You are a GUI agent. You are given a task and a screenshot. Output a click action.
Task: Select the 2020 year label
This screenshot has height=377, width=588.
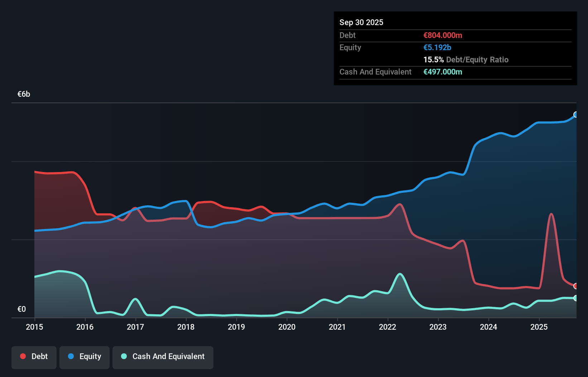287,327
